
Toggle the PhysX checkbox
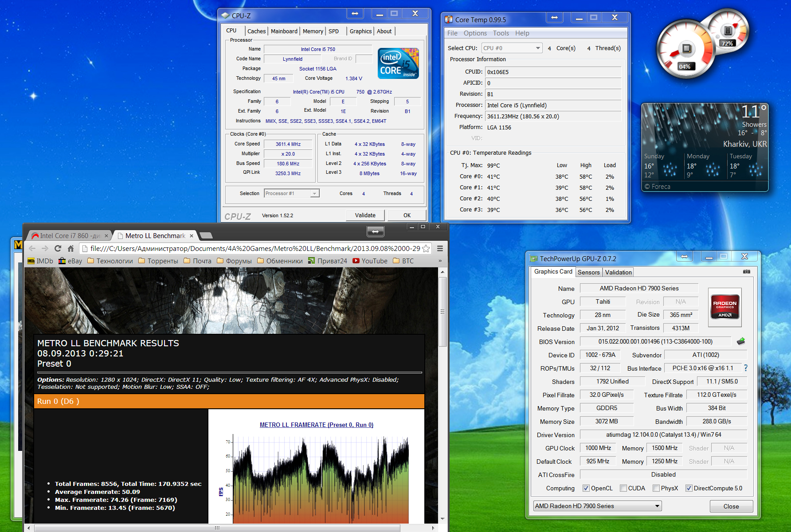point(656,488)
